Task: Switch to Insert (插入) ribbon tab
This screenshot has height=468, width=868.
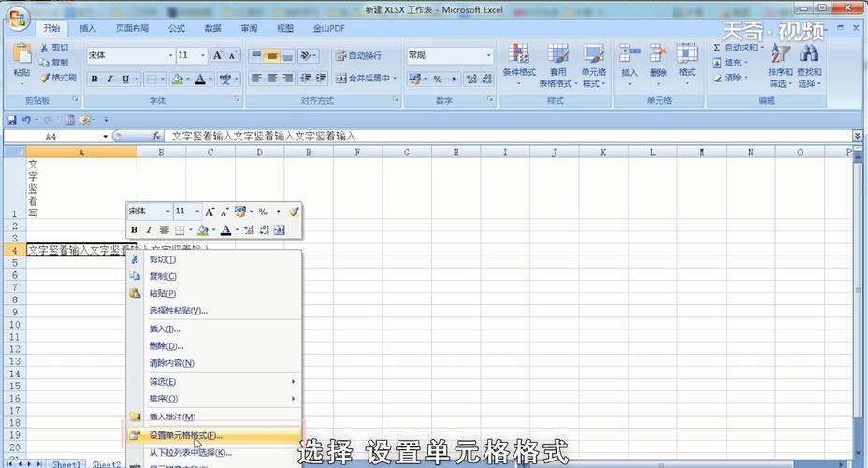Action: (x=88, y=28)
